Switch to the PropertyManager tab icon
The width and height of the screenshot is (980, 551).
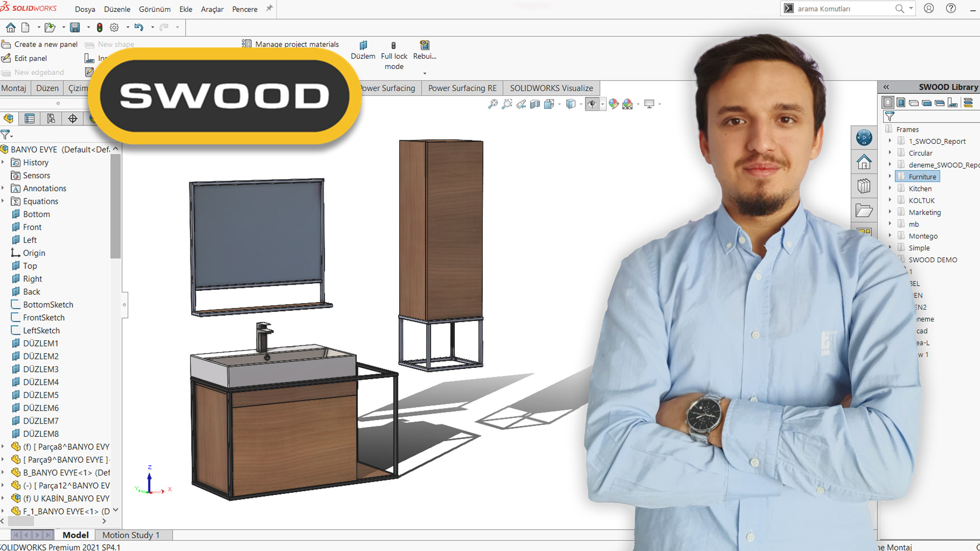(30, 119)
